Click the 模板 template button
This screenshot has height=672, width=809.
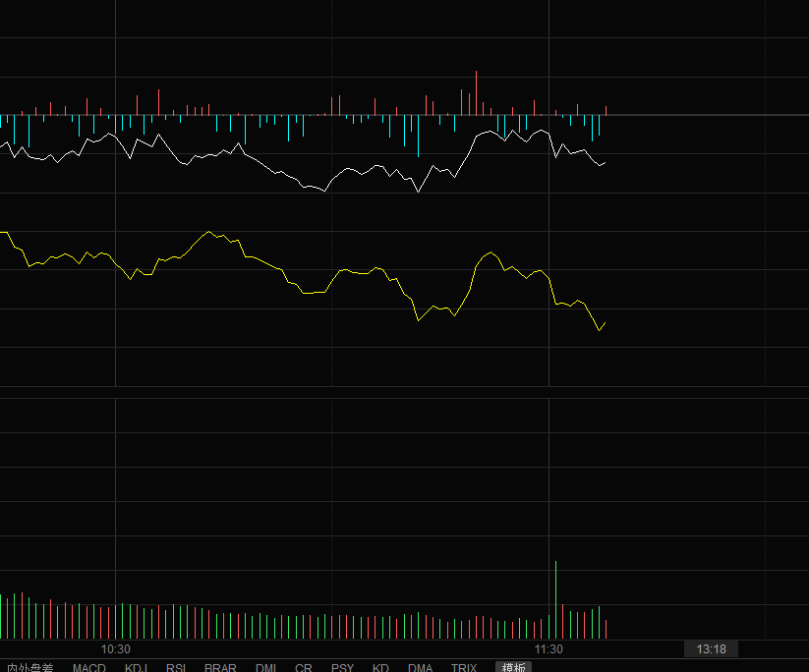click(x=513, y=667)
